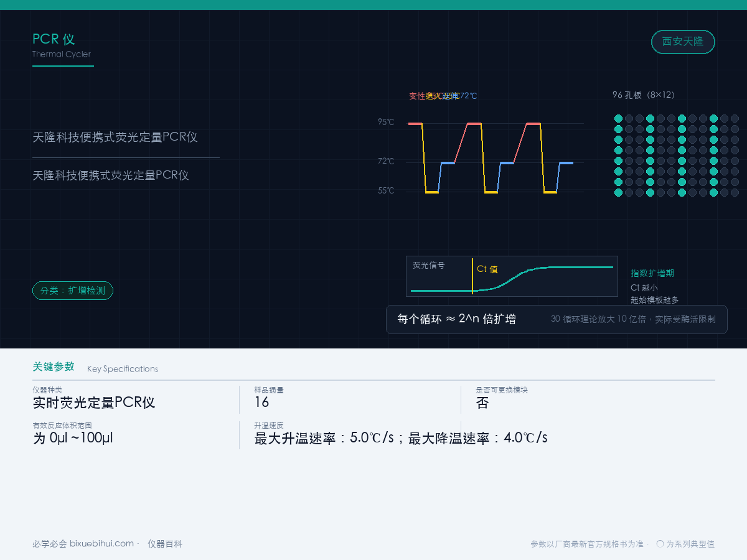Click the 西安天隆 brand badge
This screenshot has height=560, width=747.
683,42
